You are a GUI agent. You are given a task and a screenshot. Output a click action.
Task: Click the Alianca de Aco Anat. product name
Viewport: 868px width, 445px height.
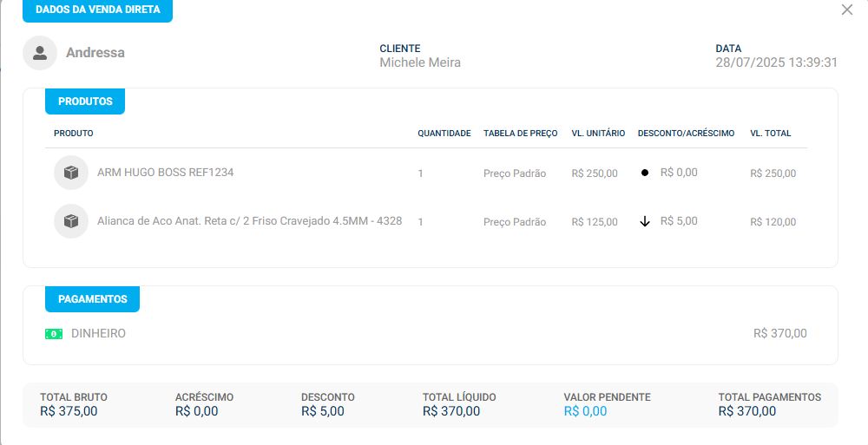pyautogui.click(x=249, y=221)
